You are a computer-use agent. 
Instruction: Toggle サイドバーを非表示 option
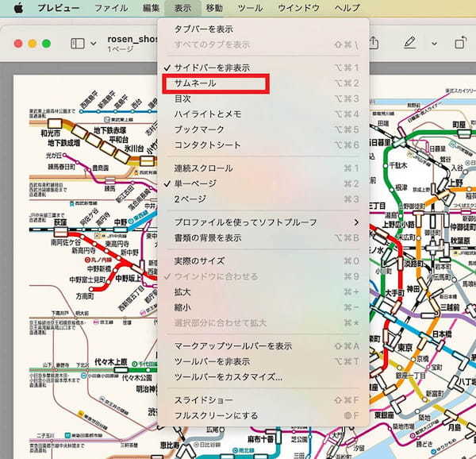click(x=263, y=67)
